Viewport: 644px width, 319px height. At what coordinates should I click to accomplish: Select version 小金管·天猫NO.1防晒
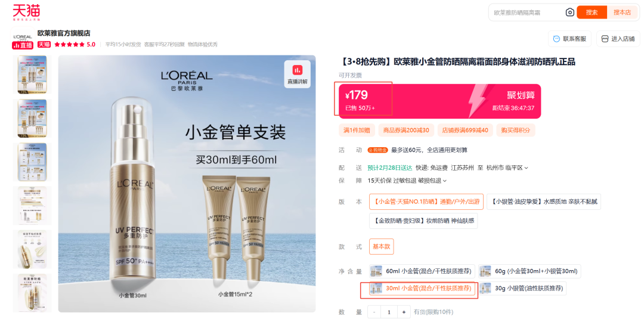click(x=426, y=202)
